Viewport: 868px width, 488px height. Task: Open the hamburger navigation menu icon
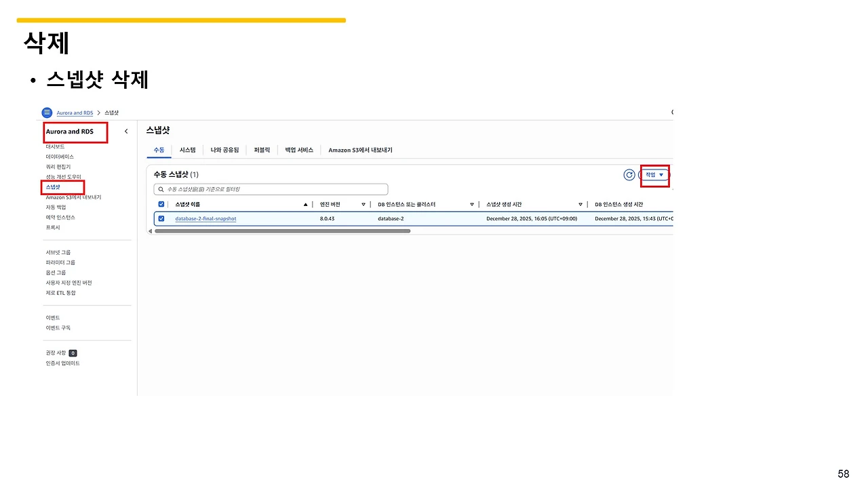click(x=47, y=113)
